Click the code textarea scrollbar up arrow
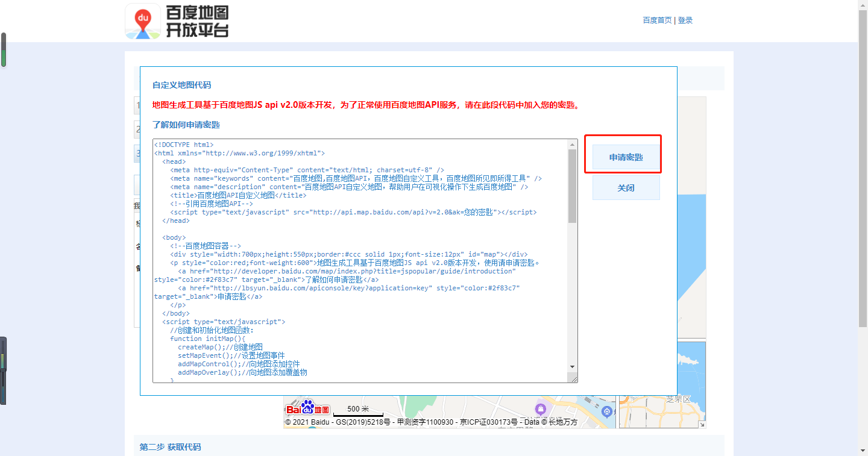 (x=573, y=144)
